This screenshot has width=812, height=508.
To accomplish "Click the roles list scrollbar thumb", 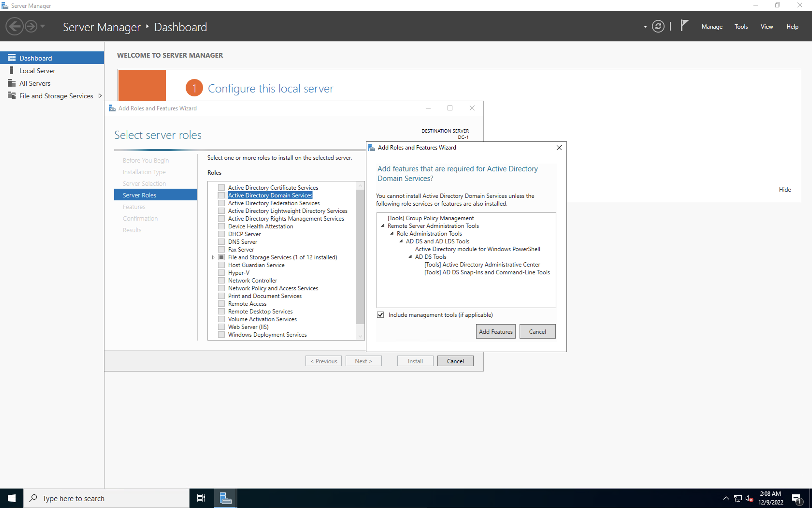I will (x=360, y=257).
